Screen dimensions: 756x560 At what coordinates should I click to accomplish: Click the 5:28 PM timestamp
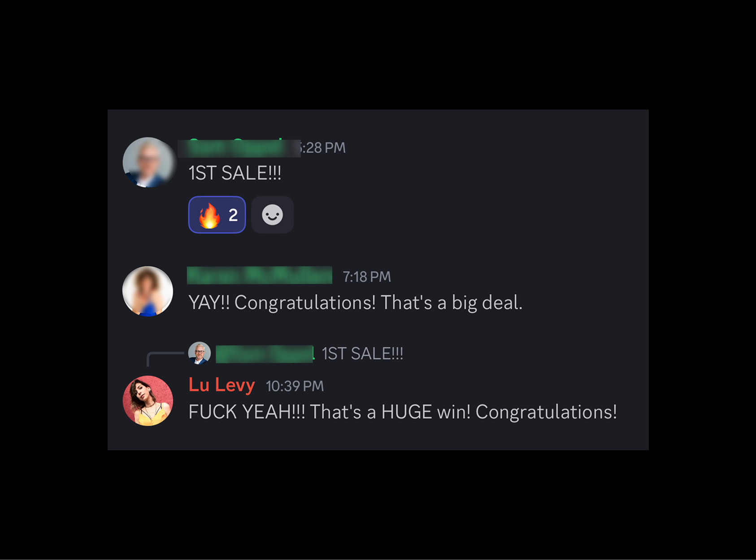click(x=323, y=148)
